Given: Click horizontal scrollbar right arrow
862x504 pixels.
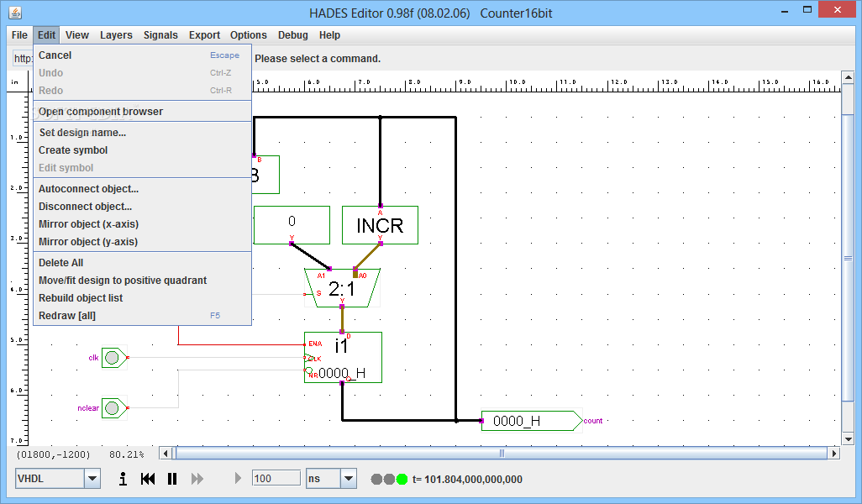Looking at the screenshot, I should [834, 454].
